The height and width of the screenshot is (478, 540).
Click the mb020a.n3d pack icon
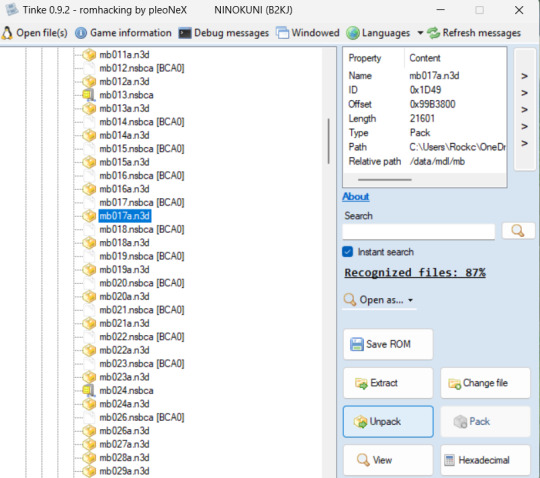(x=89, y=297)
